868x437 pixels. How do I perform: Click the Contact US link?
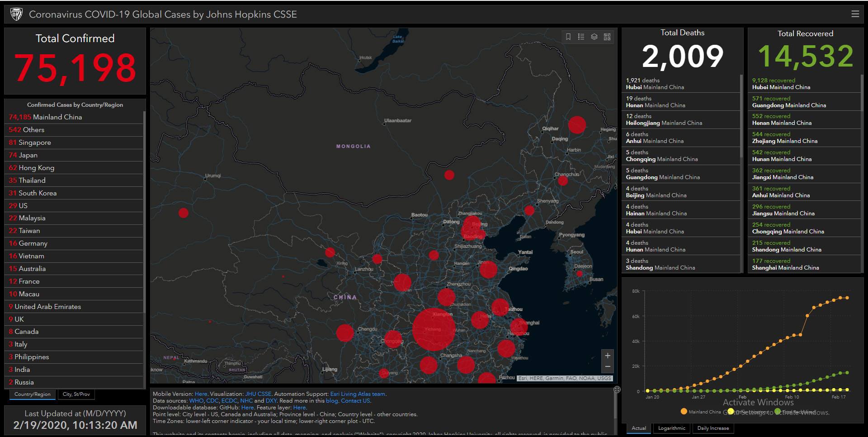point(355,401)
